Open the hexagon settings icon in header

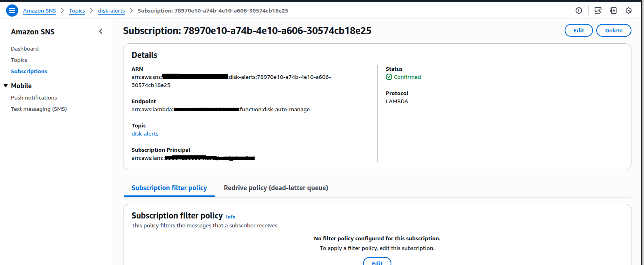point(629,11)
